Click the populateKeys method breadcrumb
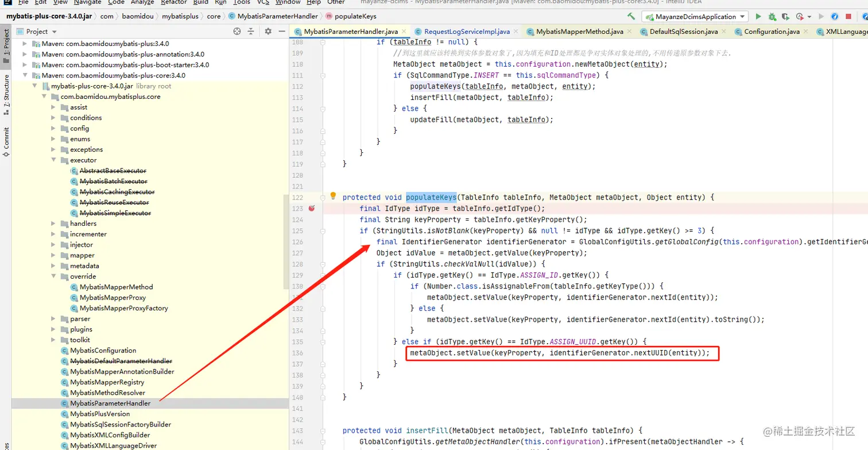Screen dimensions: 868x450 coord(351,16)
